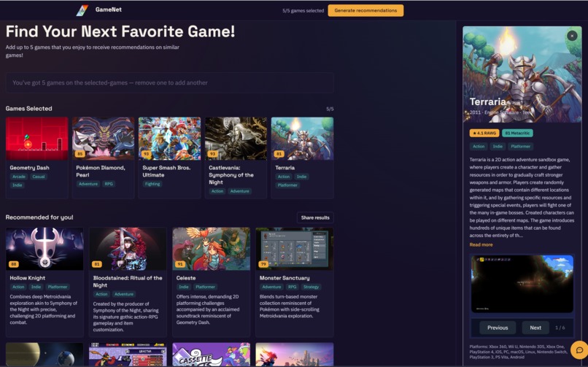The width and height of the screenshot is (588, 367).
Task: Click Generate recommendations button
Action: tap(365, 10)
